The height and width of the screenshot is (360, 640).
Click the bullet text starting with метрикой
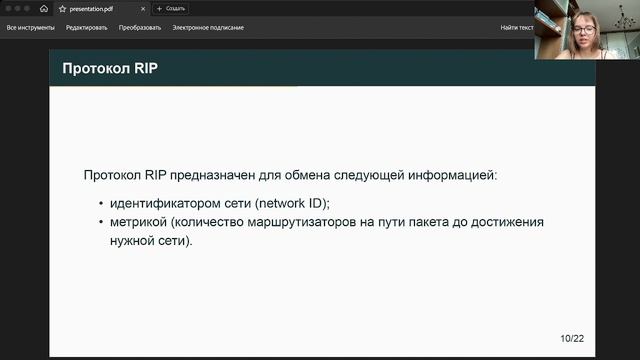[327, 231]
